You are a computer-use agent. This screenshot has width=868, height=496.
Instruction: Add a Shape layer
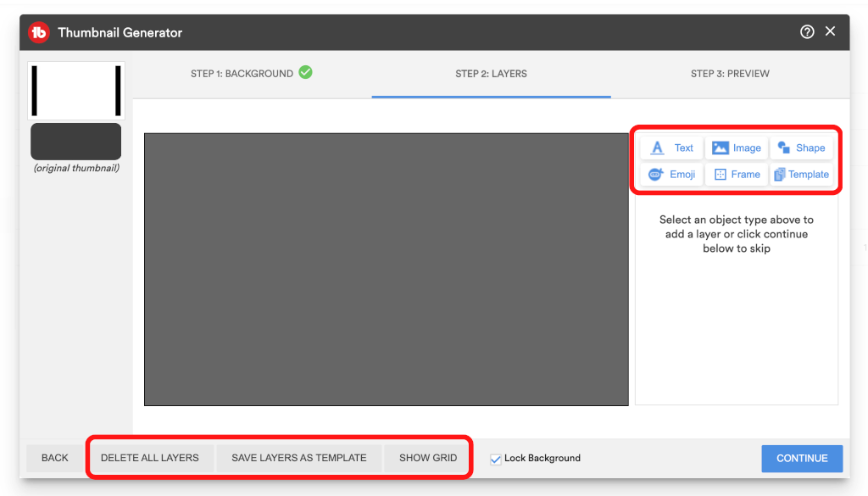[x=801, y=148]
